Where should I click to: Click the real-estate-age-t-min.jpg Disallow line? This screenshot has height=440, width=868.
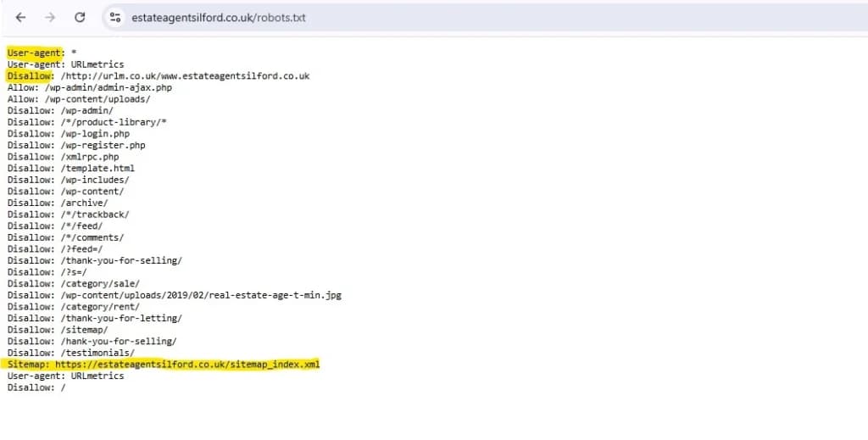[175, 295]
